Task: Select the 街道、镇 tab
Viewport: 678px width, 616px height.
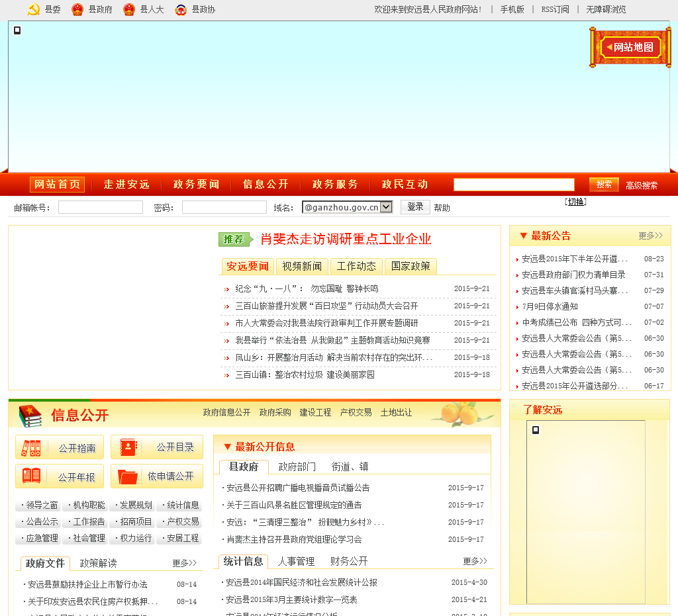Action: tap(350, 466)
